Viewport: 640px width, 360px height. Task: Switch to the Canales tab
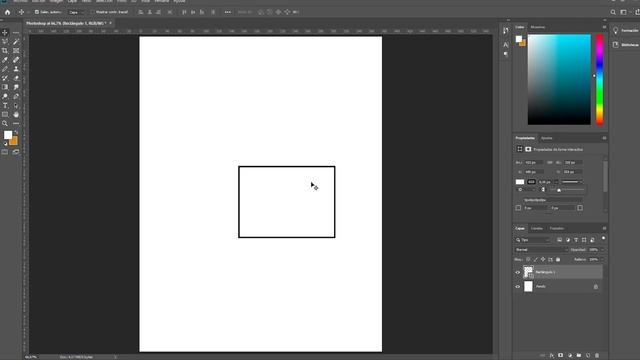pos(537,229)
